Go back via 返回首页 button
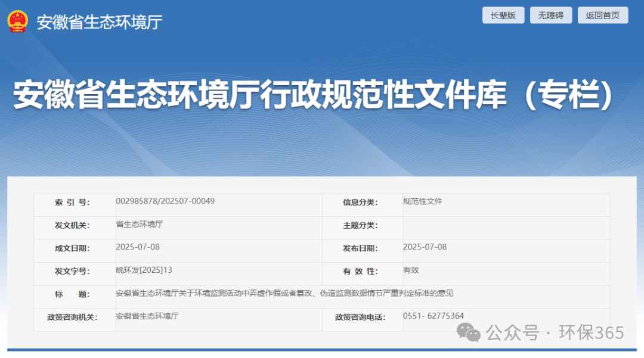The height and width of the screenshot is (358, 644). pyautogui.click(x=602, y=15)
